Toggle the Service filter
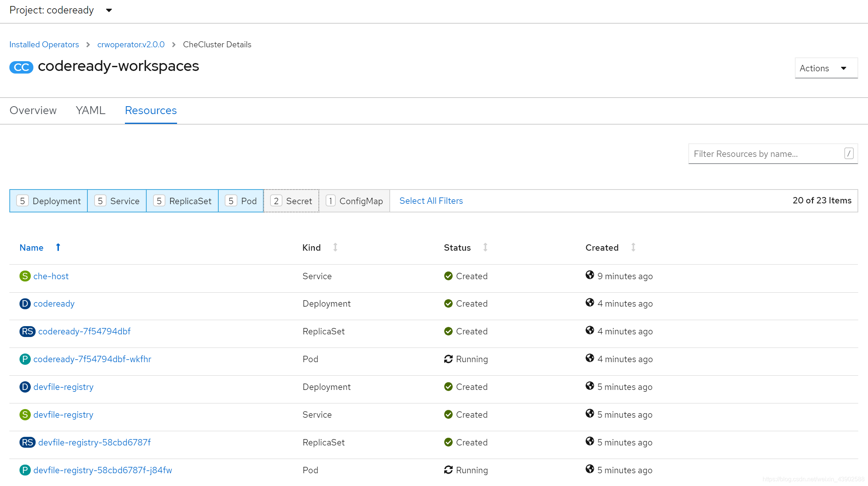Screen dimensions: 868x486 pyautogui.click(x=117, y=201)
